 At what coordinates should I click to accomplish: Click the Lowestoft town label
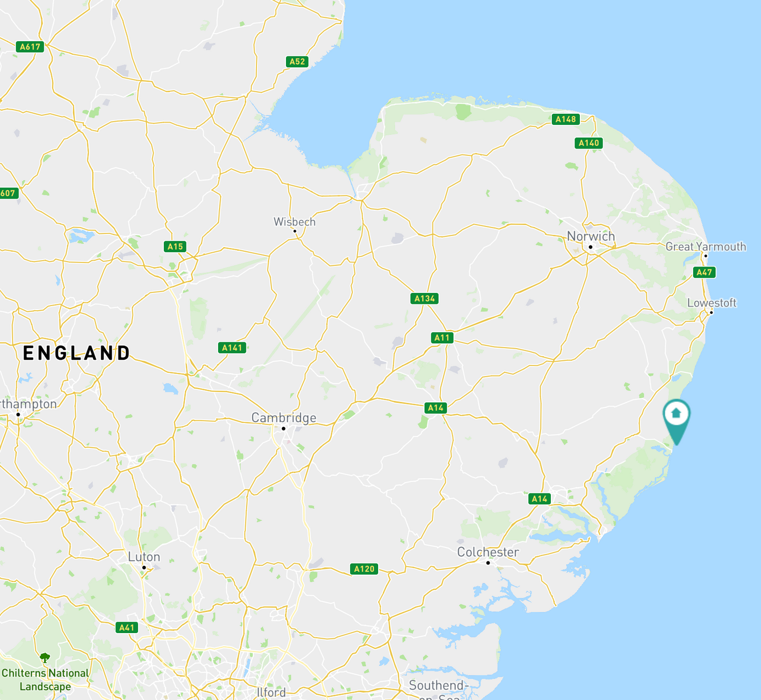(x=711, y=303)
